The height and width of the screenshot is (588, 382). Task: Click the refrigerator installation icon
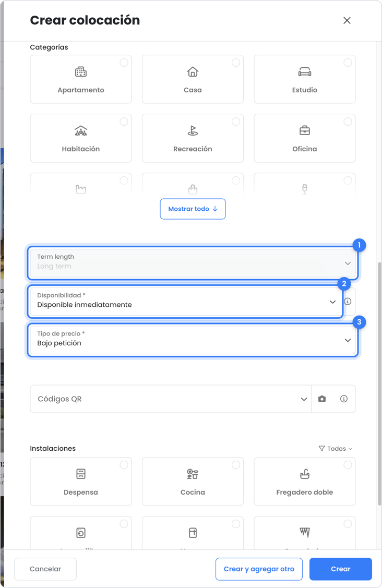193,533
